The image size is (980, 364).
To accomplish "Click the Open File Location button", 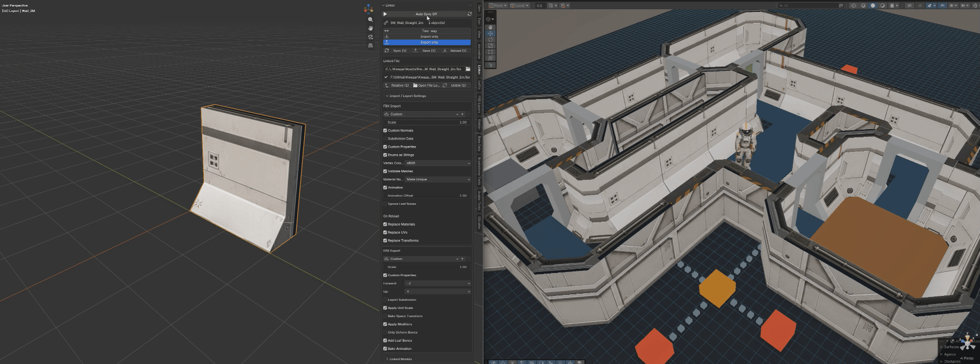I will (x=426, y=86).
